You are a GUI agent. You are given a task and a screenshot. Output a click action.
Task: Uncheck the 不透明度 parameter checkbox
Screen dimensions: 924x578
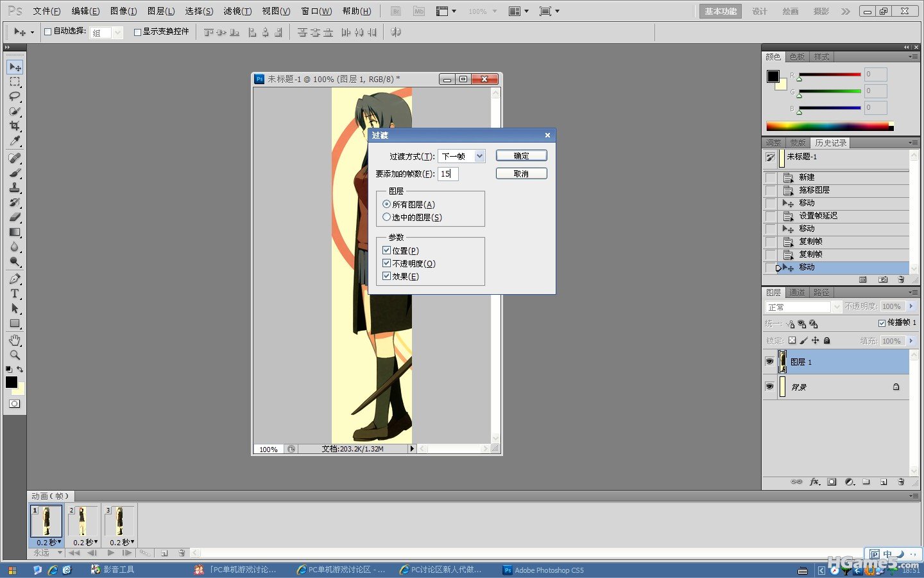[x=386, y=263]
